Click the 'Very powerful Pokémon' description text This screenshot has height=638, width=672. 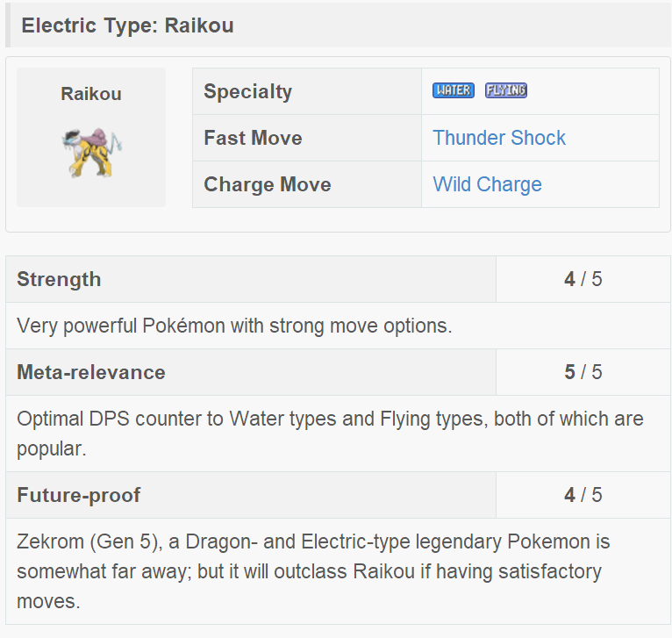(234, 326)
